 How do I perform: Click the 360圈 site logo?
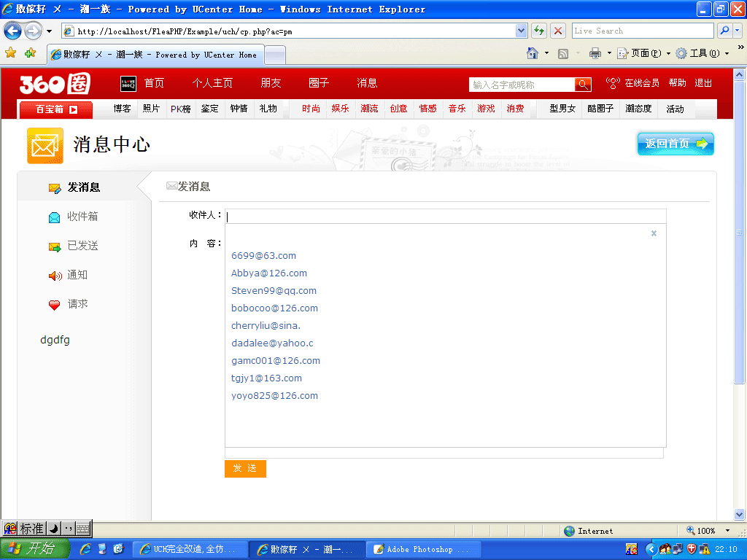[x=55, y=84]
